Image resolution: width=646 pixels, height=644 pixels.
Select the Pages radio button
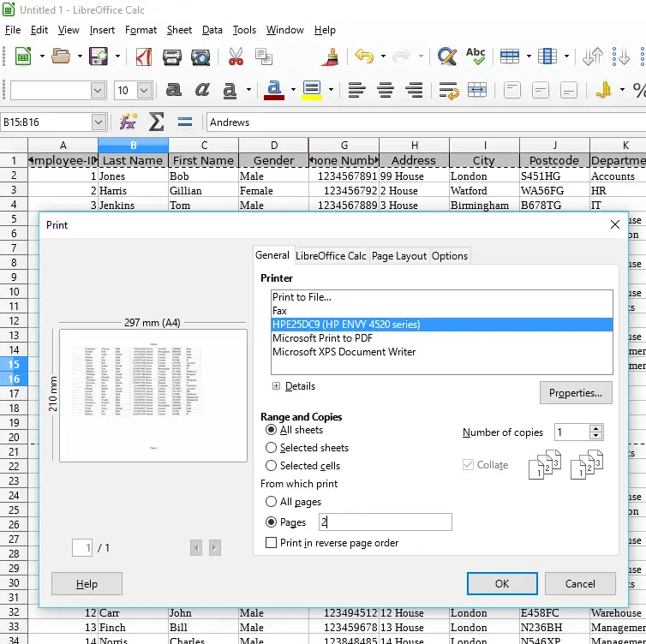pos(271,522)
